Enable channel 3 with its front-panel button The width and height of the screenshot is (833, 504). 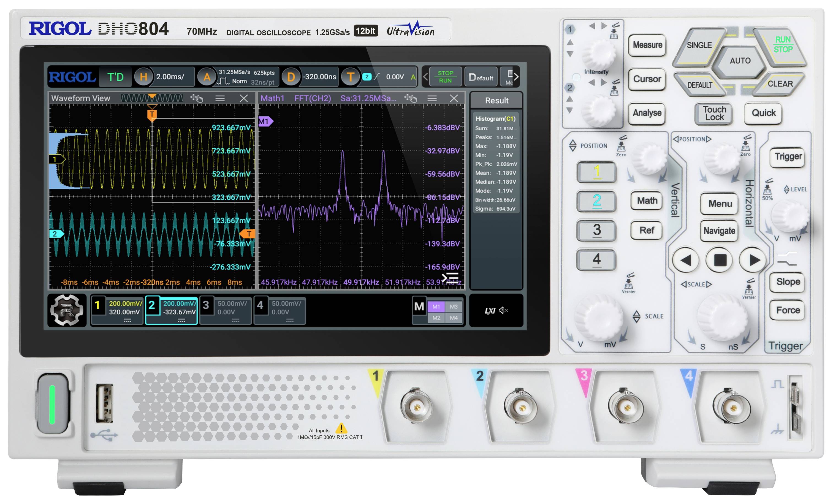coord(596,230)
